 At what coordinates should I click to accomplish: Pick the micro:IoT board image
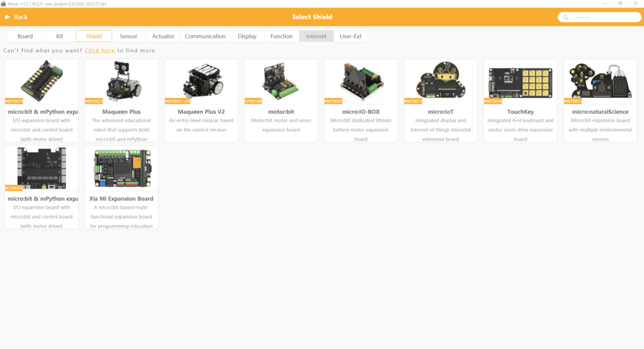click(441, 80)
